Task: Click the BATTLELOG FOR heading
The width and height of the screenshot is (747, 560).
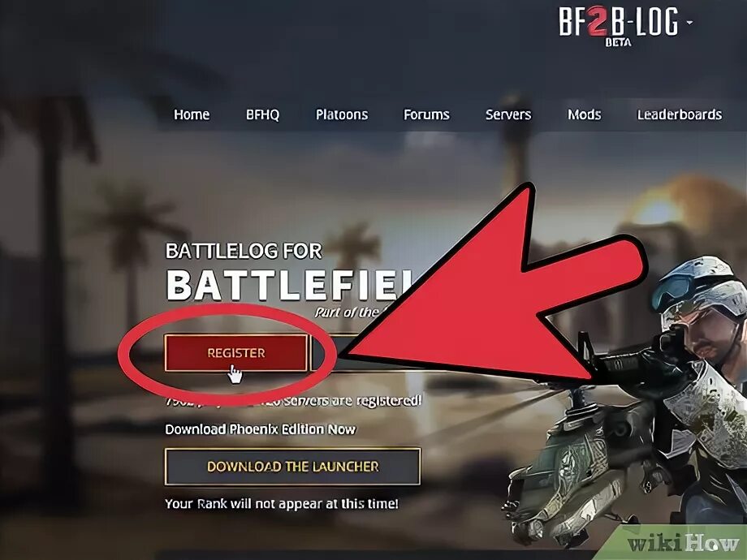Action: coord(244,251)
